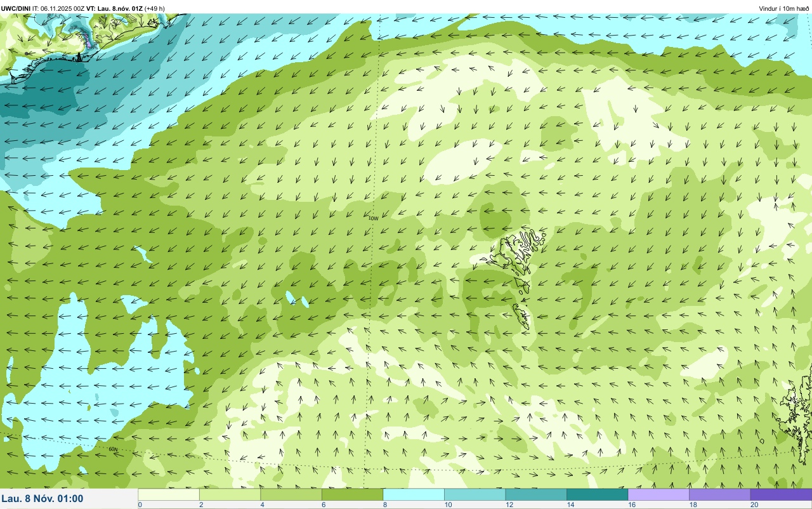Click the light yellow-green 2–4 legend swatch
Viewport: 812px width, 509px height.
(230, 494)
